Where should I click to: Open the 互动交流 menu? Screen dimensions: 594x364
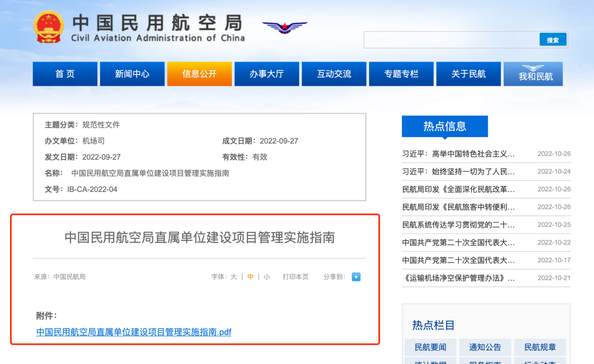click(334, 74)
